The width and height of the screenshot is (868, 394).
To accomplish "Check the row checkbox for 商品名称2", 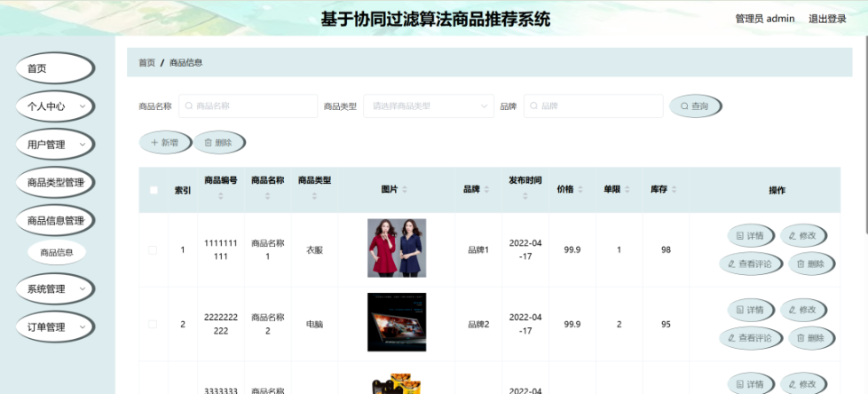I will coord(153,324).
